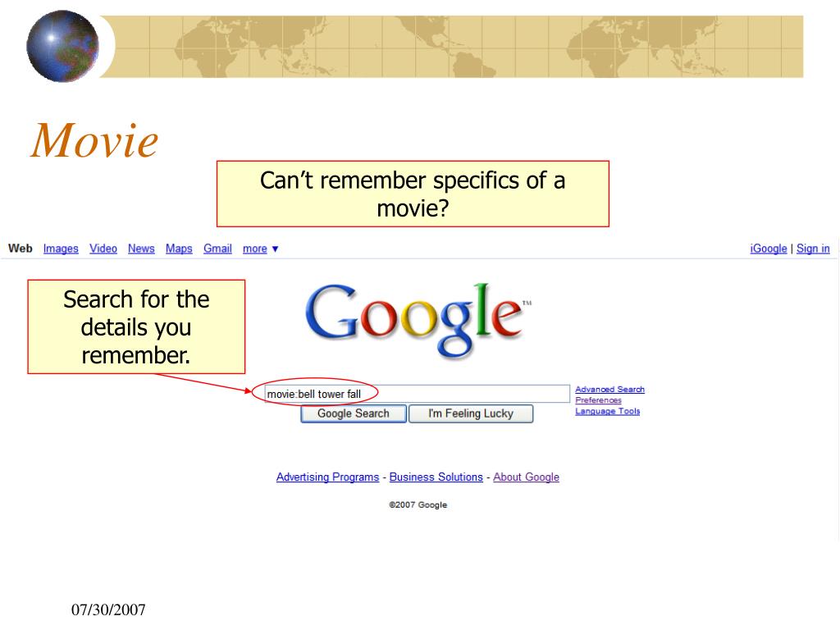Open the Preferences link

(598, 400)
